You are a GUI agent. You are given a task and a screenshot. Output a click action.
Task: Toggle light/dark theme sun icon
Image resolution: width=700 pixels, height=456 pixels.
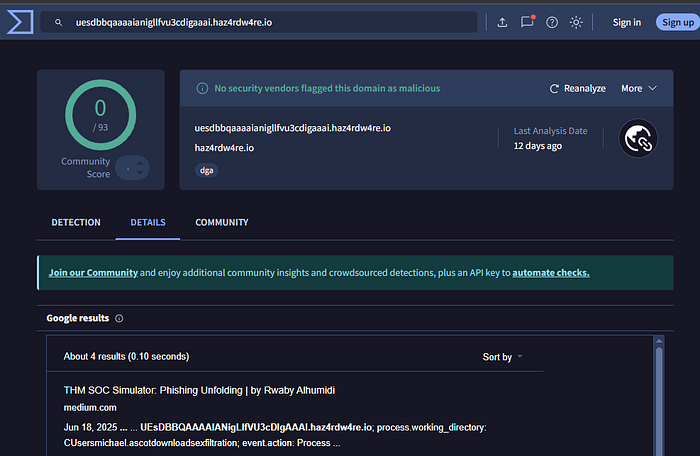pyautogui.click(x=576, y=22)
